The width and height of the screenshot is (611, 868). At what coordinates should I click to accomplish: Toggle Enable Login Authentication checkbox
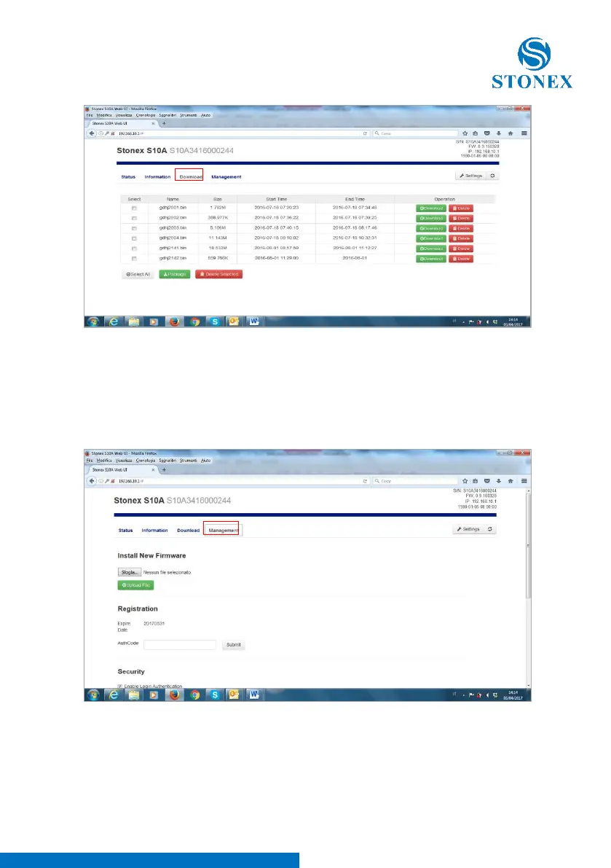click(x=120, y=686)
